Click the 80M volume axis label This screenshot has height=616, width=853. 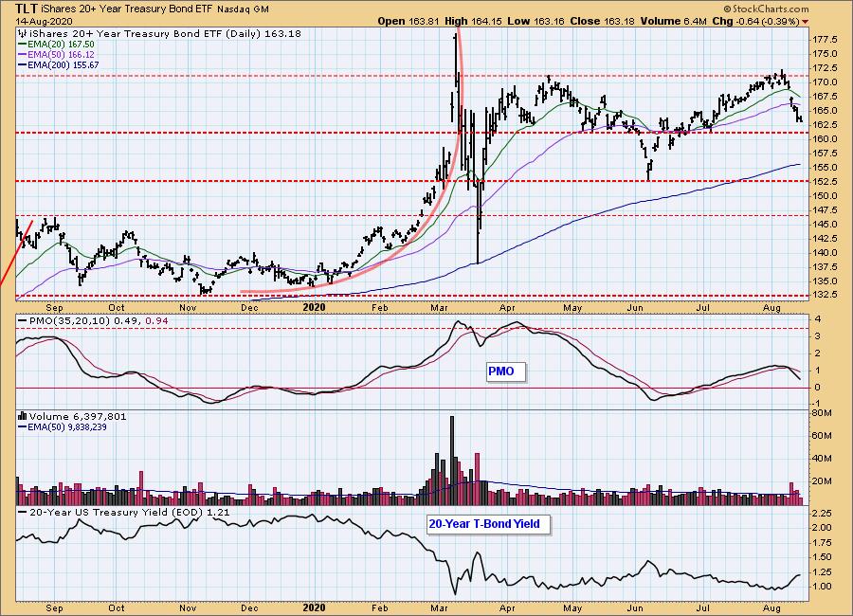pyautogui.click(x=822, y=413)
